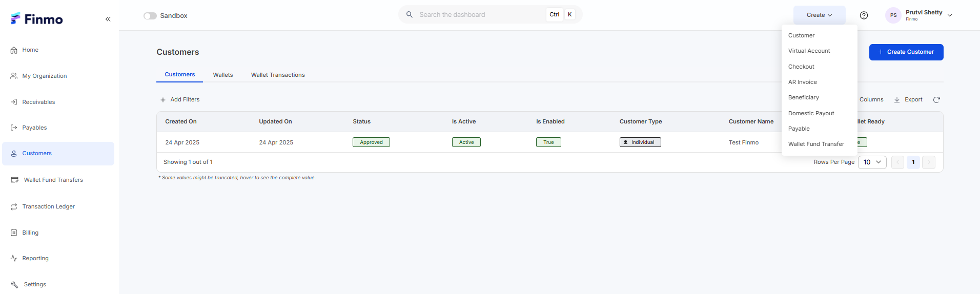This screenshot has height=294, width=980.
Task: Click the Payables arrow icon
Action: (14, 128)
